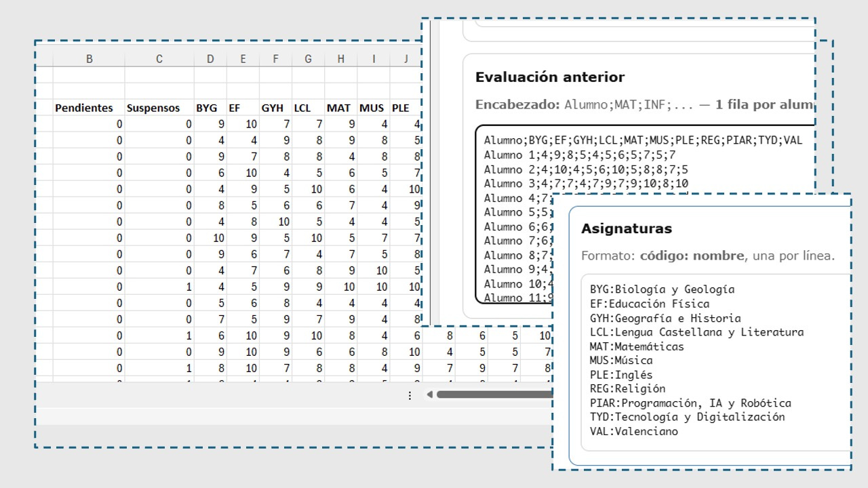Click the Encabezado format hint text
The width and height of the screenshot is (868, 488).
(x=644, y=105)
